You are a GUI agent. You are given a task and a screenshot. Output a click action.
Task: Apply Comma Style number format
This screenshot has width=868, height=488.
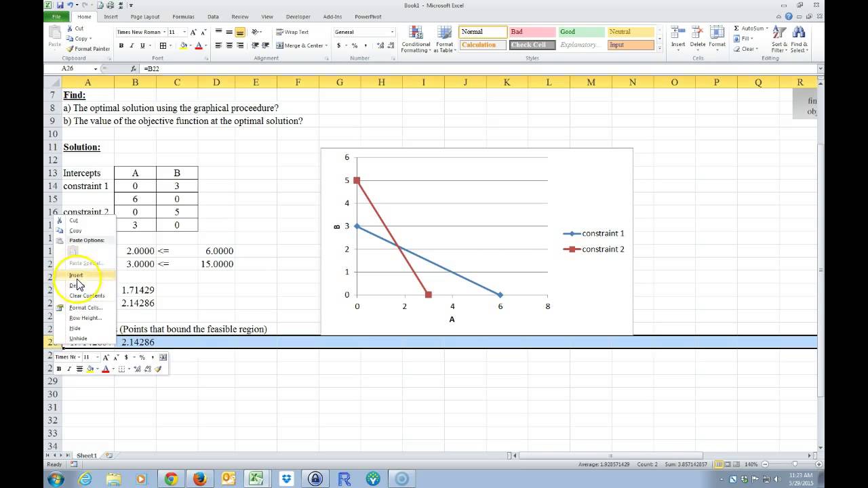point(364,45)
